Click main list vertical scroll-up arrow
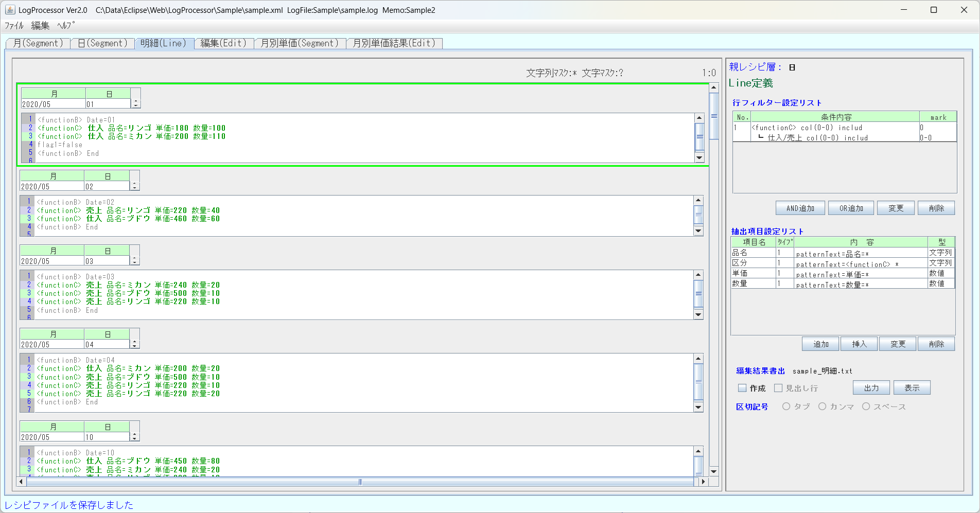Screen dimensions: 980x513 (714, 87)
